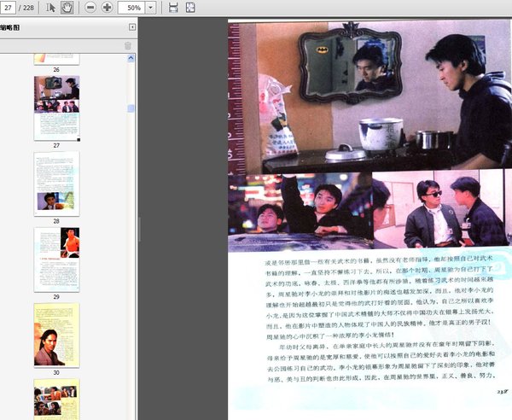Open page 30 thumbnail
This screenshot has width=512, height=420.
(x=57, y=335)
